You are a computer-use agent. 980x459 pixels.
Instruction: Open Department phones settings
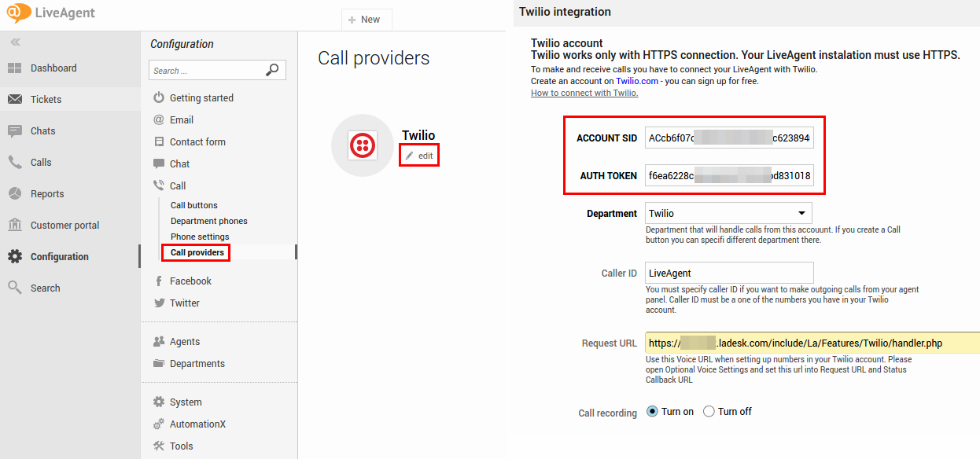tap(209, 222)
